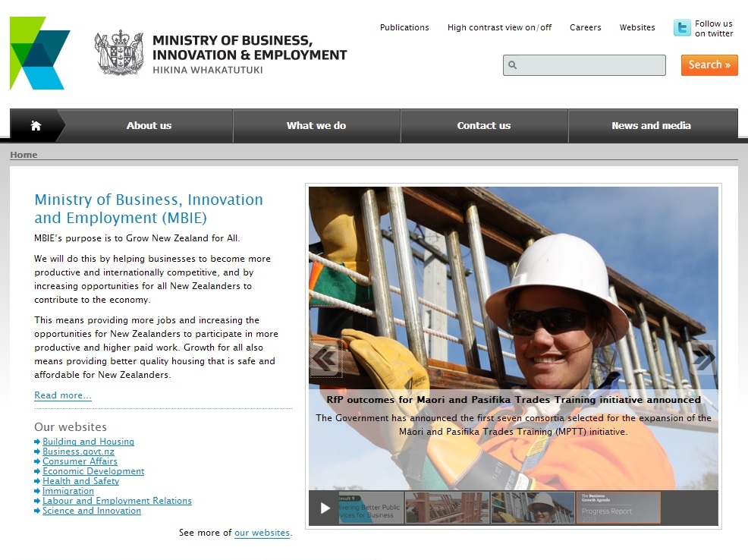Select the Business Growth Agenda Progress Report thumbnail
This screenshot has height=560, width=748.
(x=618, y=508)
